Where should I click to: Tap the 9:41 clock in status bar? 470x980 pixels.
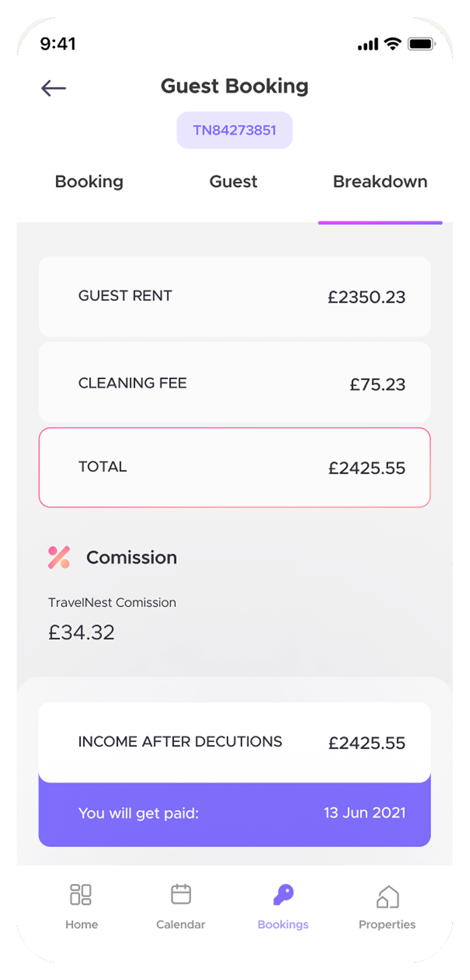pos(58,44)
